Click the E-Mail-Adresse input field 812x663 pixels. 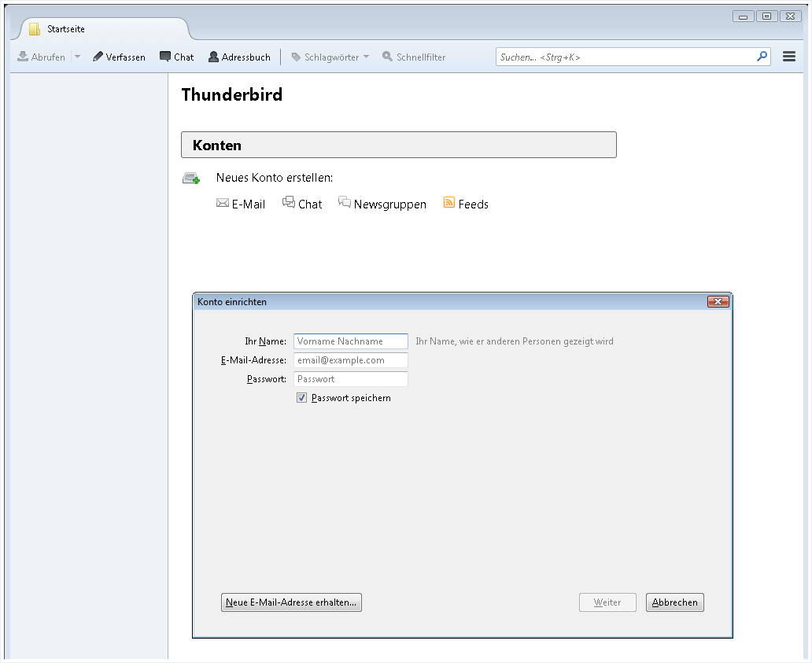coord(351,360)
